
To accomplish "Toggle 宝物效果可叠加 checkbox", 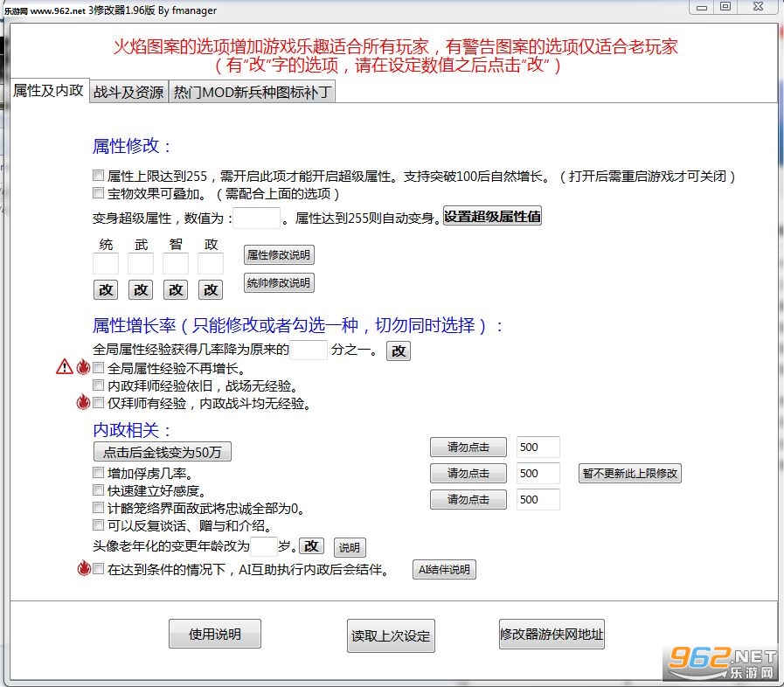I will (99, 193).
